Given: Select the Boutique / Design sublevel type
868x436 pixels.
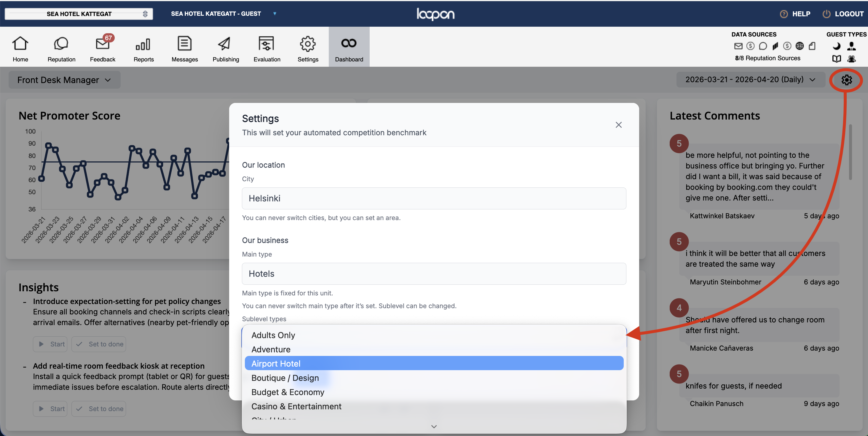Looking at the screenshot, I should click(434, 378).
